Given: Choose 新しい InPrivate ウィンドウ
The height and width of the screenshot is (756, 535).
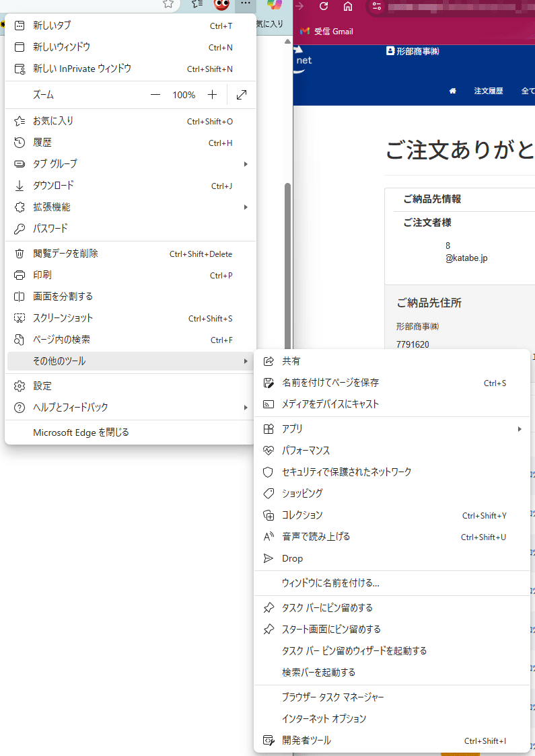Looking at the screenshot, I should point(82,69).
